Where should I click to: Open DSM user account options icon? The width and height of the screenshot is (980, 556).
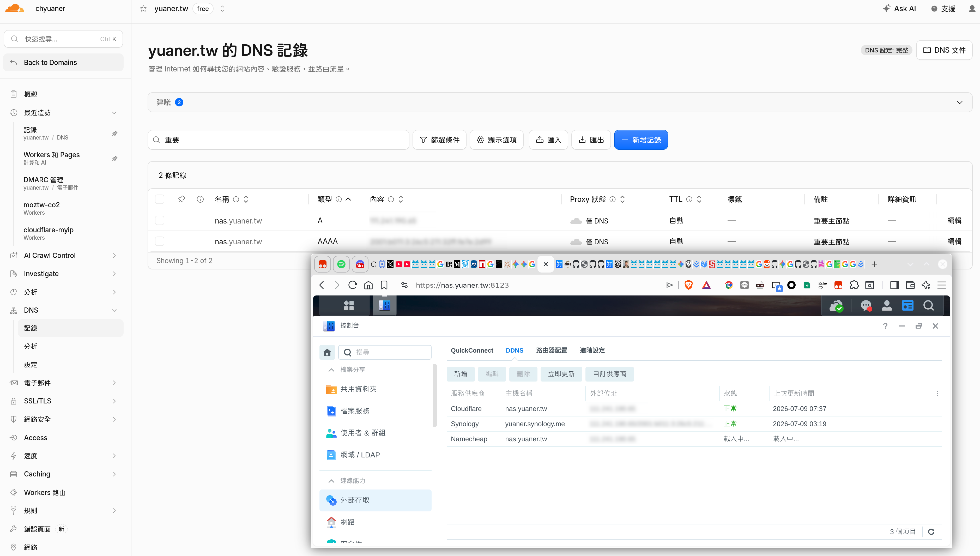(886, 305)
